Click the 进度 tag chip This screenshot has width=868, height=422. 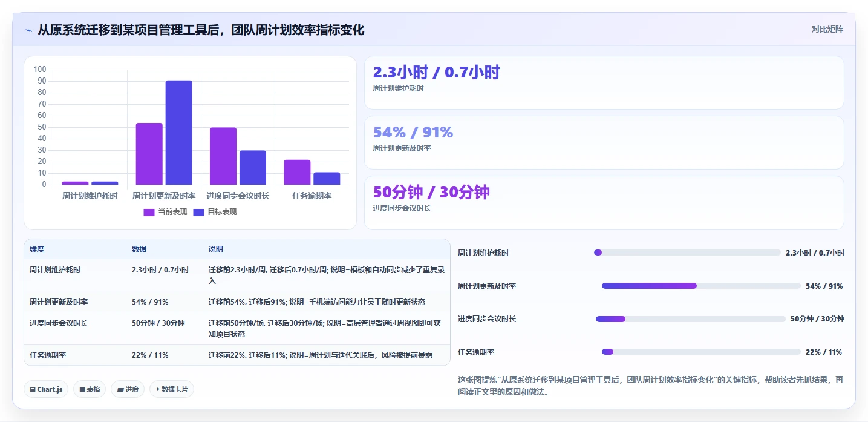coord(128,389)
